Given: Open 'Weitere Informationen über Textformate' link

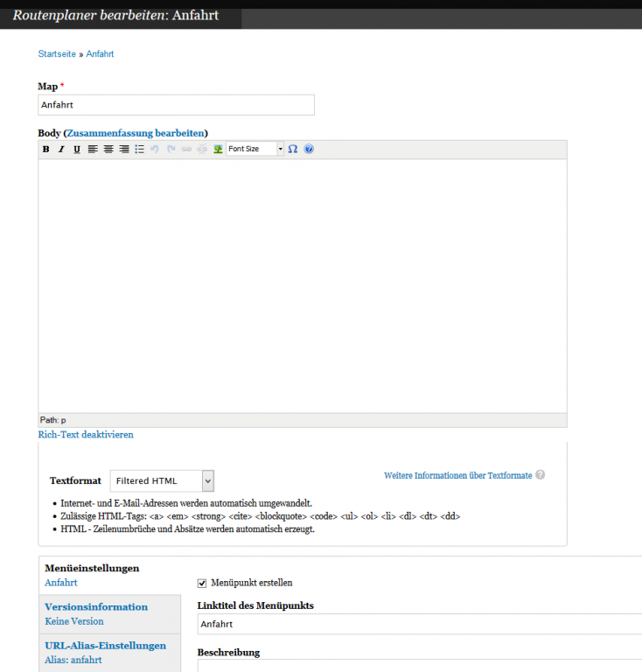Looking at the screenshot, I should click(x=457, y=475).
